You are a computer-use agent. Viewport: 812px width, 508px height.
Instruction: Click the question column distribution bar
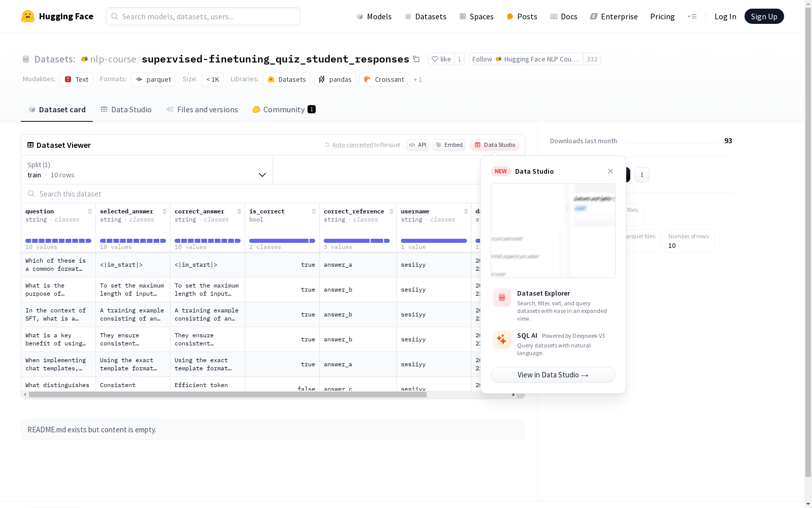[58, 241]
